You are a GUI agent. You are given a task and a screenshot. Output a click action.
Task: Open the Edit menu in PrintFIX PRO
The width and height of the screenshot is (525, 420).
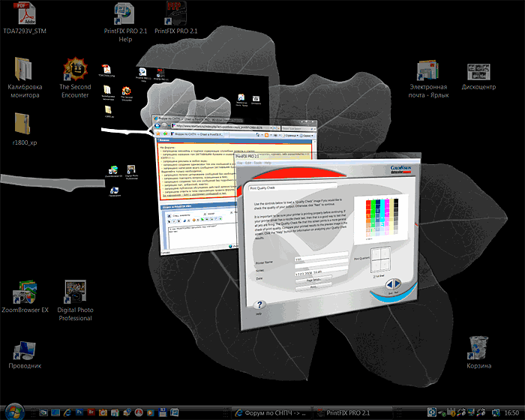pos(248,163)
